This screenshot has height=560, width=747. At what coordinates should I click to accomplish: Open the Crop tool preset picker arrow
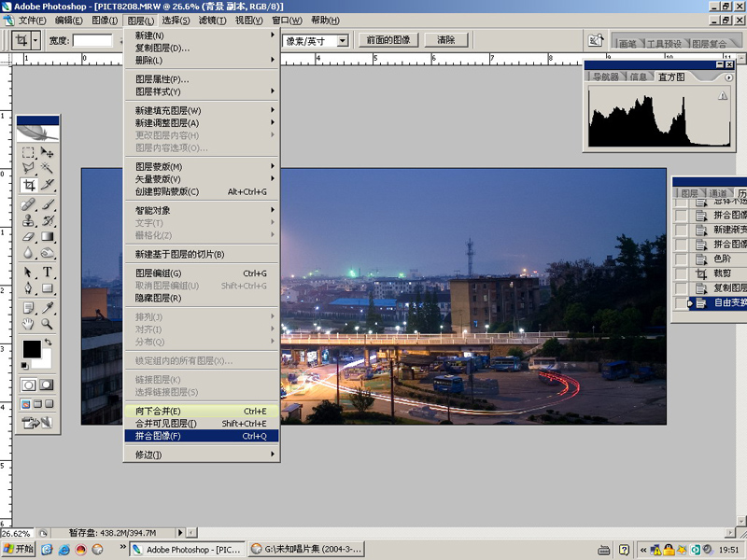[x=35, y=40]
